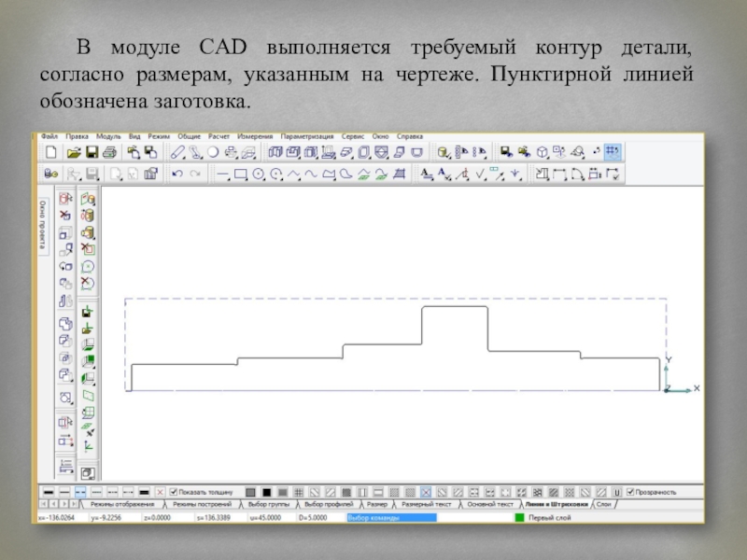Toggle the 'Показать толщину' checkbox
Image resolution: width=747 pixels, height=560 pixels.
(173, 492)
